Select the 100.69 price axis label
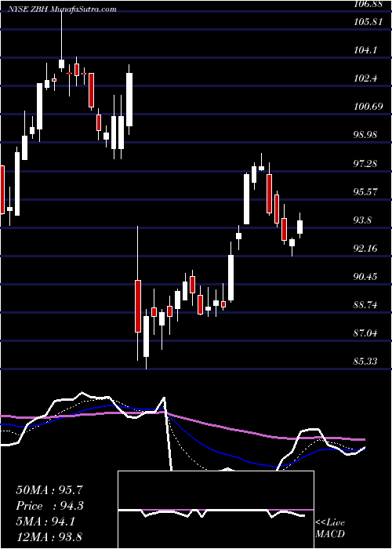The height and width of the screenshot is (549, 392). click(369, 107)
